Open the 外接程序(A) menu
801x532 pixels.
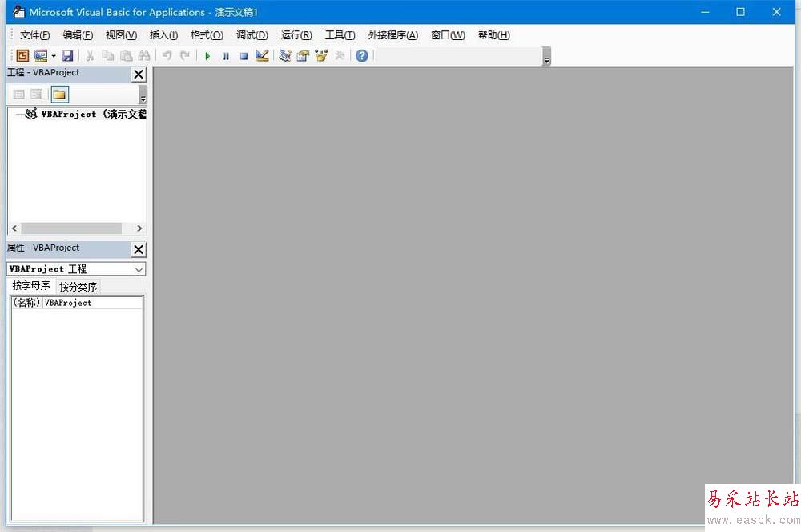[x=392, y=35]
